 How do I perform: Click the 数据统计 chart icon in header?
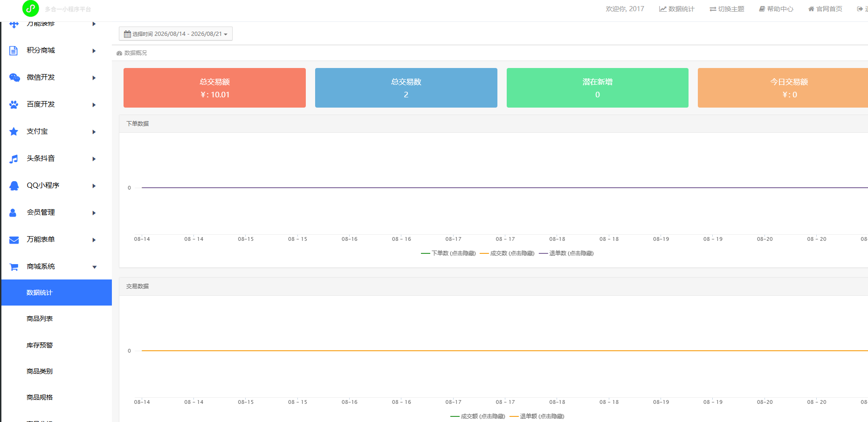click(x=663, y=9)
